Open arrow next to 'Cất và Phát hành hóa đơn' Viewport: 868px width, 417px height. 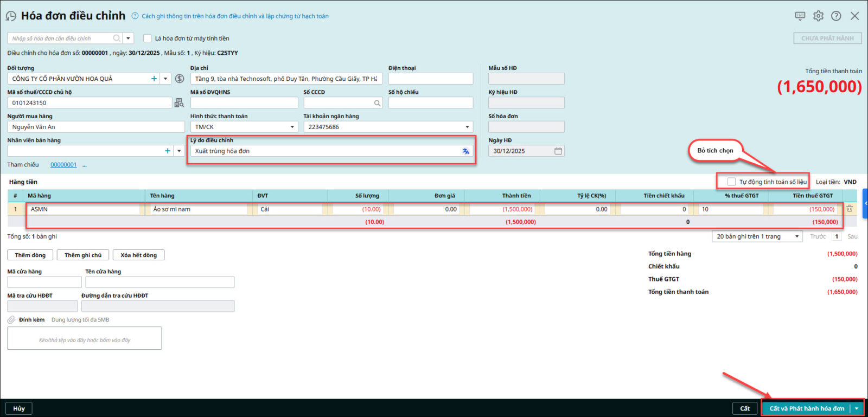click(x=857, y=408)
